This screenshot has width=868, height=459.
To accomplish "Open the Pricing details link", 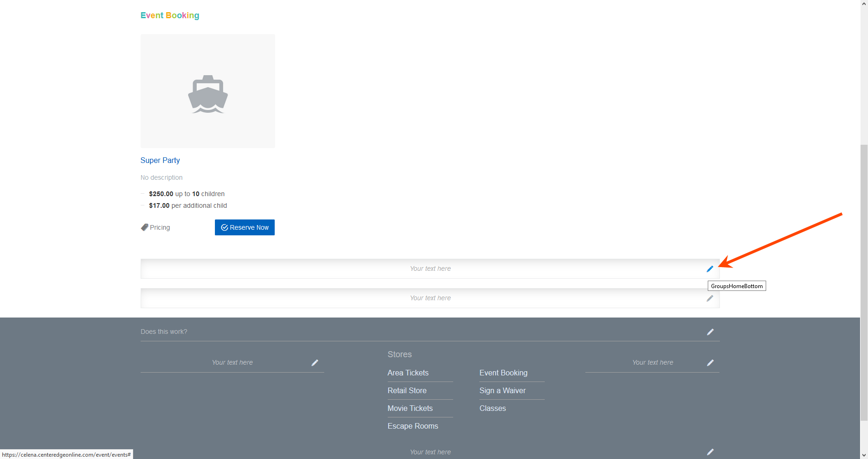I will pyautogui.click(x=160, y=227).
